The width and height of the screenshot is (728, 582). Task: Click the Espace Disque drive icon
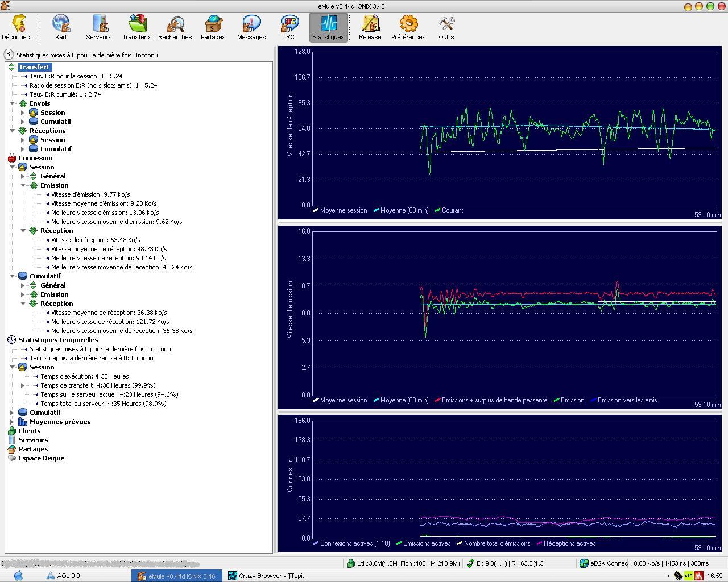point(12,458)
